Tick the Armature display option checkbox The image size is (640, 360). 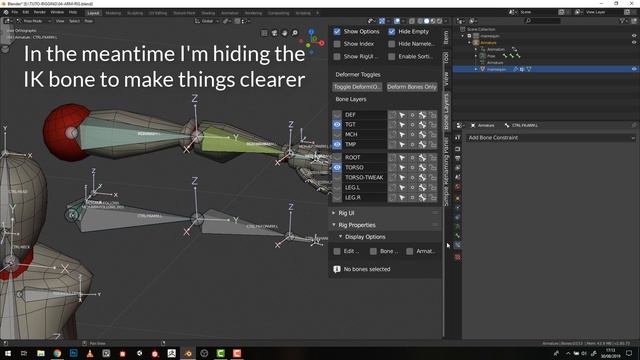[x=409, y=251]
